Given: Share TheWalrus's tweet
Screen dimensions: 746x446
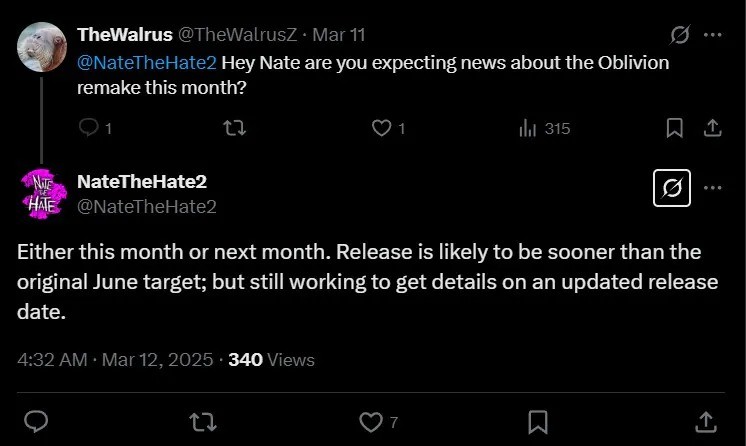Looking at the screenshot, I should pos(711,128).
